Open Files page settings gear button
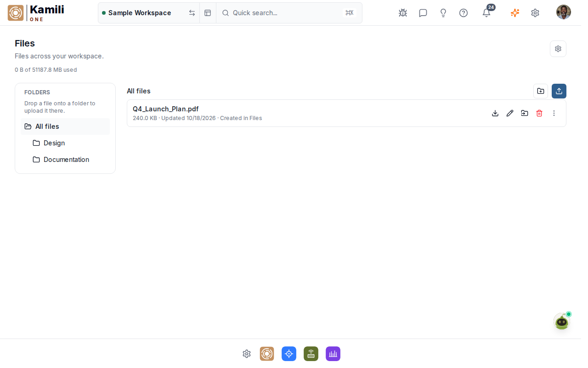 [x=558, y=49]
